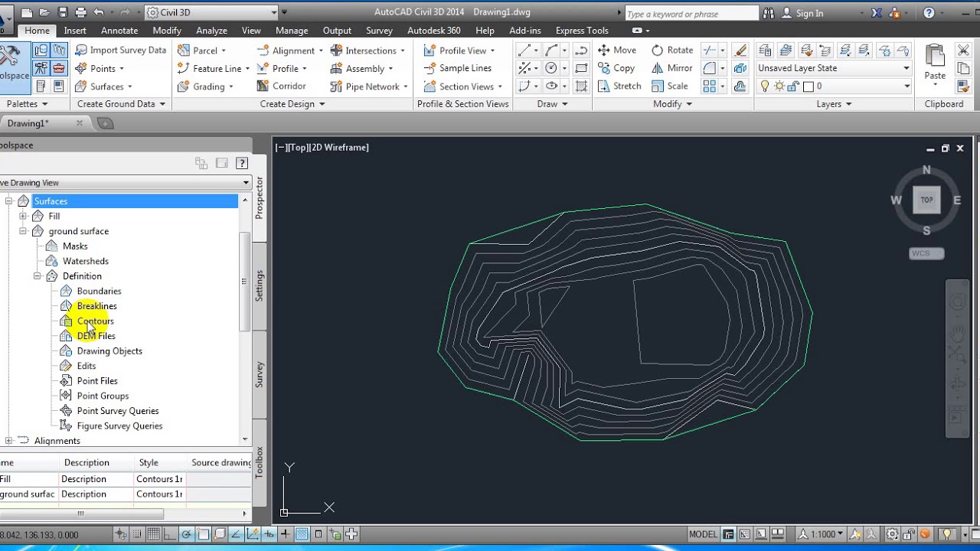
Task: Toggle Snap Mode in status bar
Action: click(x=138, y=534)
